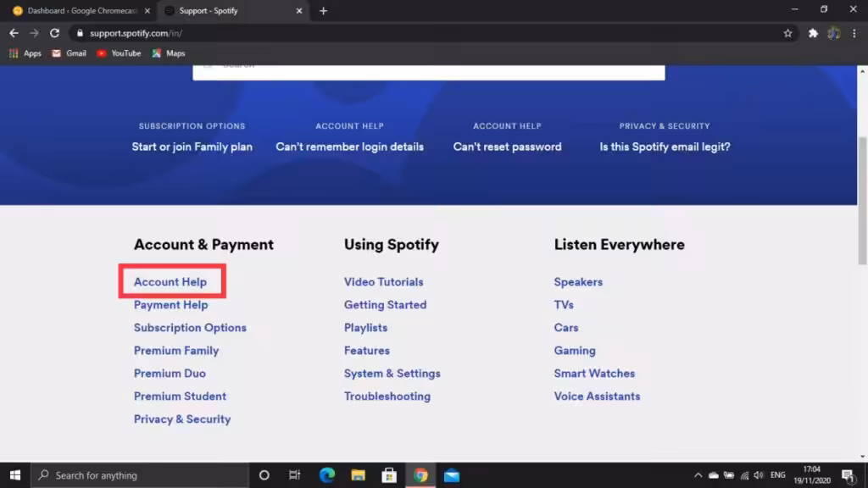Open the Speakers link
The width and height of the screenshot is (868, 488).
coord(578,281)
